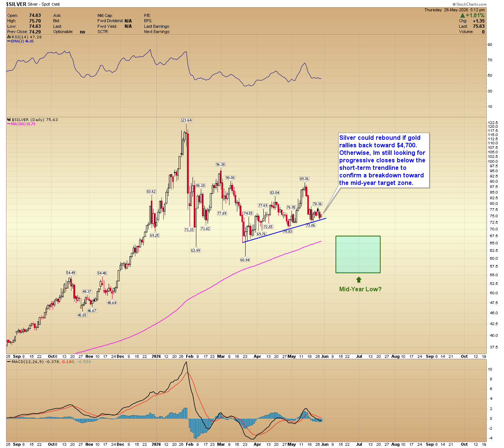
Task: Click the 83.62 price label
Action: 151,192
